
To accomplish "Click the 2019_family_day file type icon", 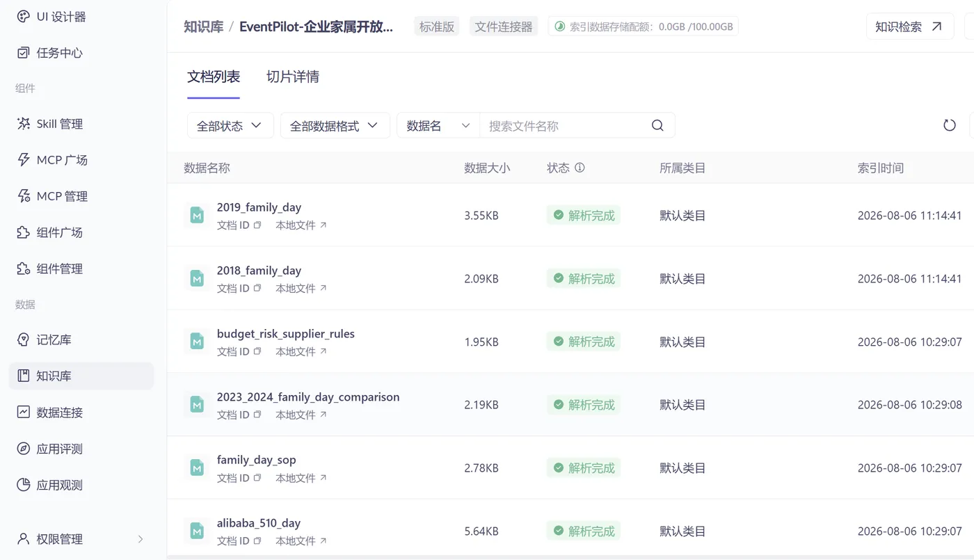I will click(x=198, y=216).
